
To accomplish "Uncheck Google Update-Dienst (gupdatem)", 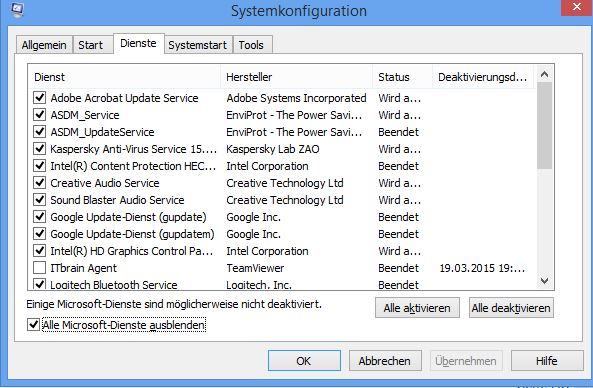I will click(x=39, y=233).
